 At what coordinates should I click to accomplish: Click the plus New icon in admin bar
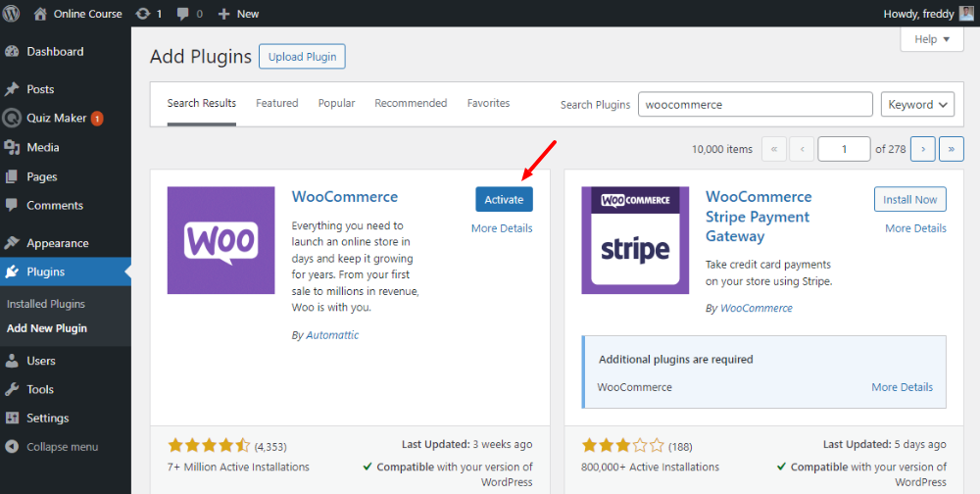pyautogui.click(x=223, y=14)
